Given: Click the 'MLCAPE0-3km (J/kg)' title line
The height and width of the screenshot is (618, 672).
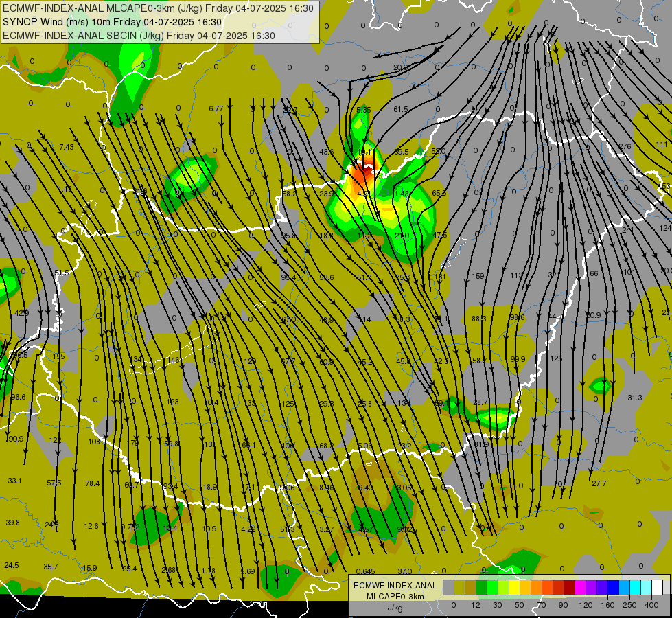Looking at the screenshot, I should click(x=158, y=8).
